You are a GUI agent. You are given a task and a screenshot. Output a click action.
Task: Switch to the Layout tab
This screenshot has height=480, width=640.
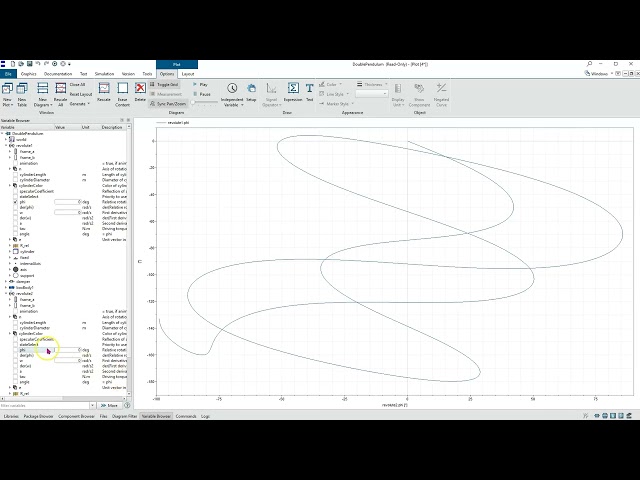point(188,74)
